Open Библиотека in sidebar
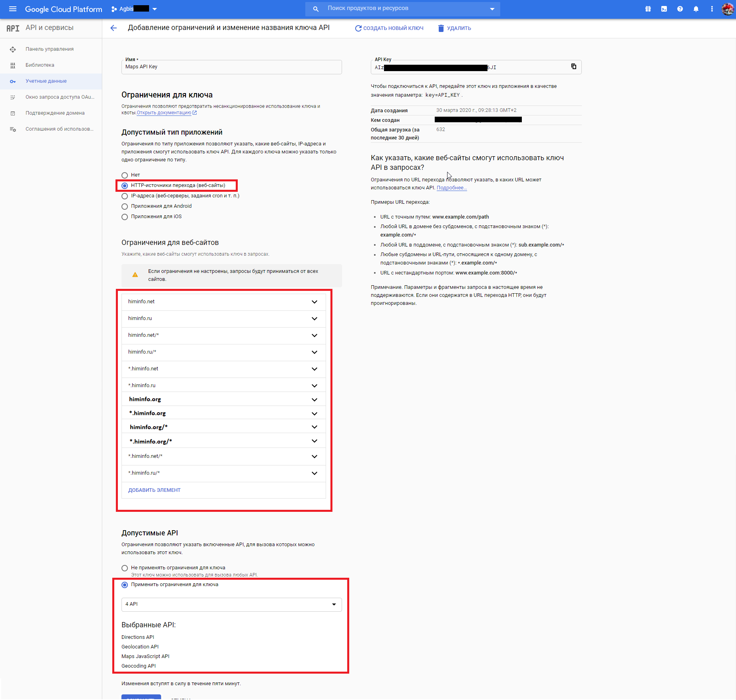 click(40, 65)
